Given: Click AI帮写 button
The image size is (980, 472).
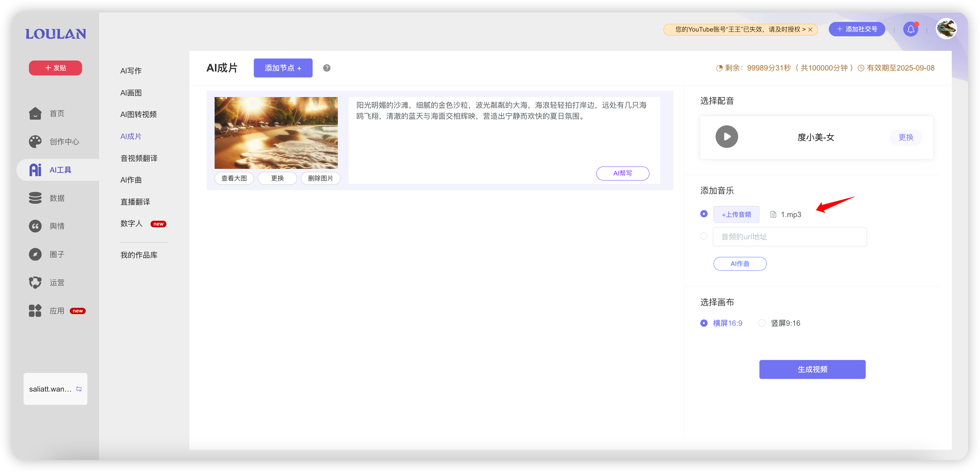Looking at the screenshot, I should (x=623, y=173).
